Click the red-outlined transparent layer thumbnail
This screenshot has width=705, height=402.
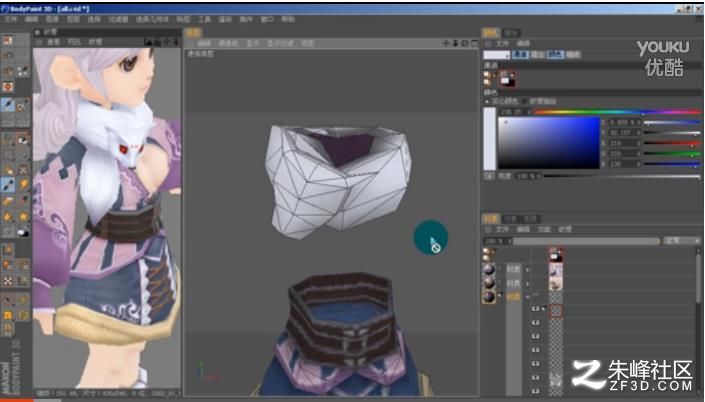pyautogui.click(x=556, y=311)
